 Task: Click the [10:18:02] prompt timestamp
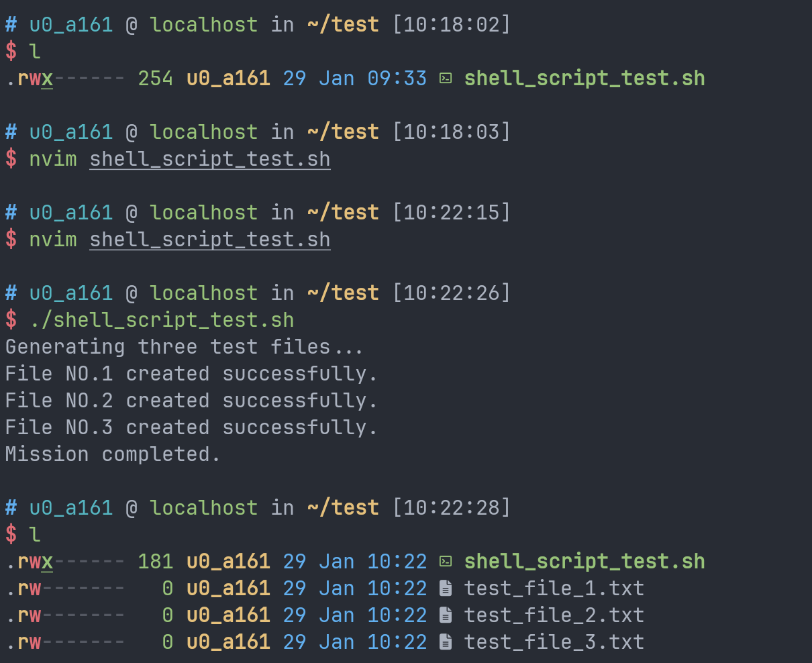coord(451,25)
